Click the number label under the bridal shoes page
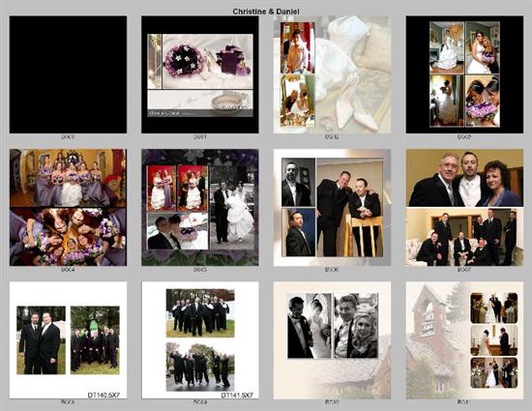This screenshot has width=532, height=411. coord(332,136)
